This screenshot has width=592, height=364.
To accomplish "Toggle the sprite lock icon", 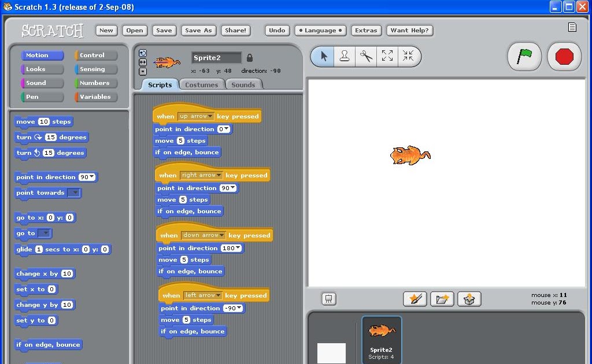I will pyautogui.click(x=250, y=58).
